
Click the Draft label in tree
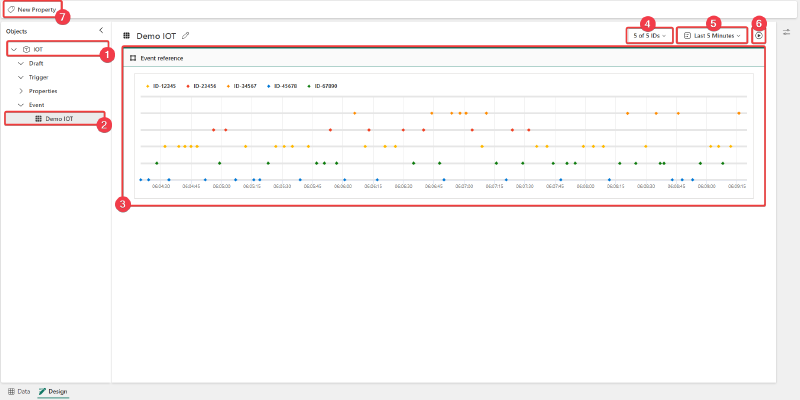pyautogui.click(x=36, y=64)
